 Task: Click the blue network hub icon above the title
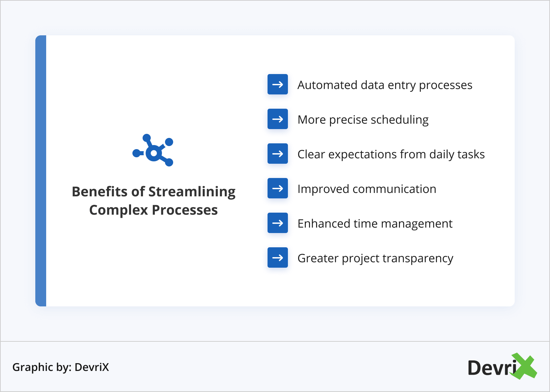click(153, 150)
